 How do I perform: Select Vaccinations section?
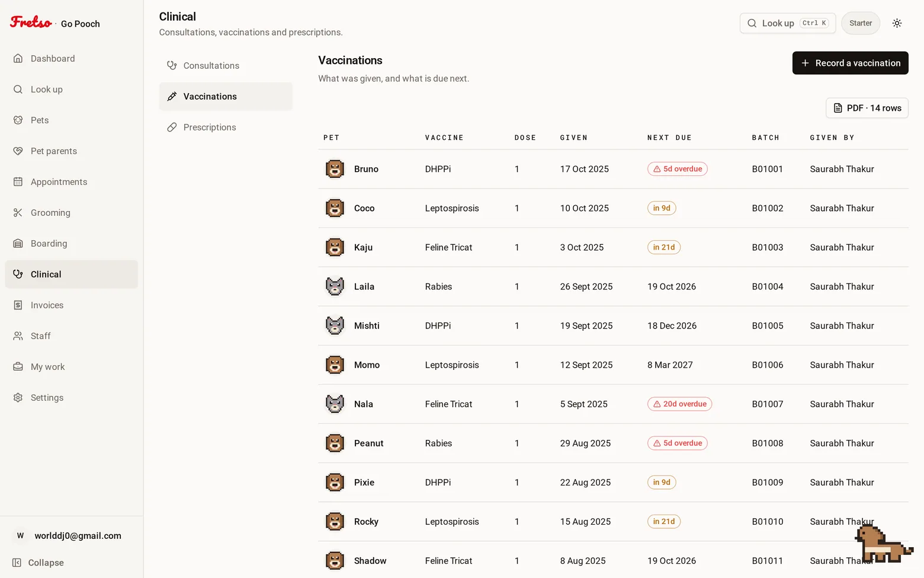click(226, 97)
